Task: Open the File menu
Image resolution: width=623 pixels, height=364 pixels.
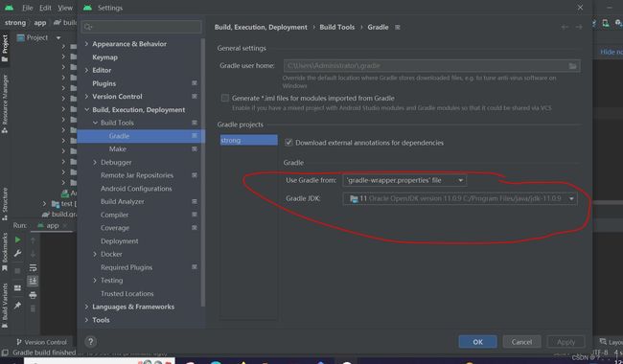Action: click(28, 8)
